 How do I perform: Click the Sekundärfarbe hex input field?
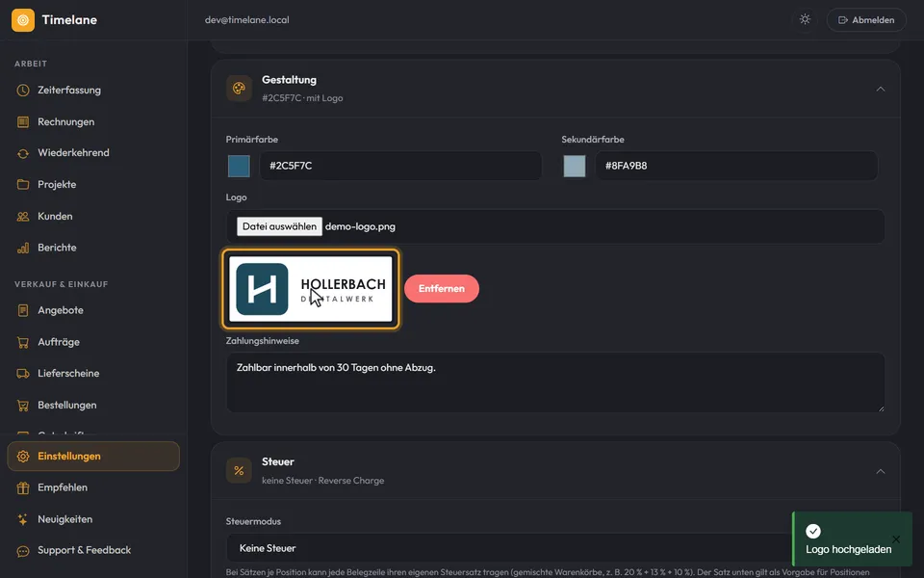coord(736,166)
